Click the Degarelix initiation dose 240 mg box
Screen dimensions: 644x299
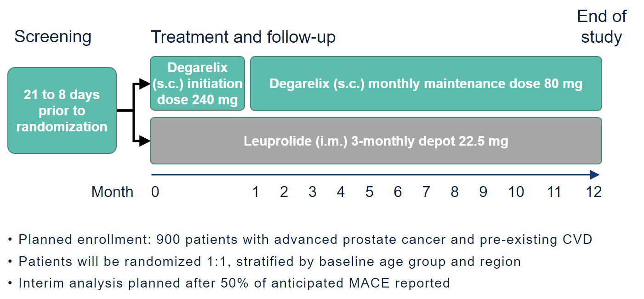pos(198,84)
